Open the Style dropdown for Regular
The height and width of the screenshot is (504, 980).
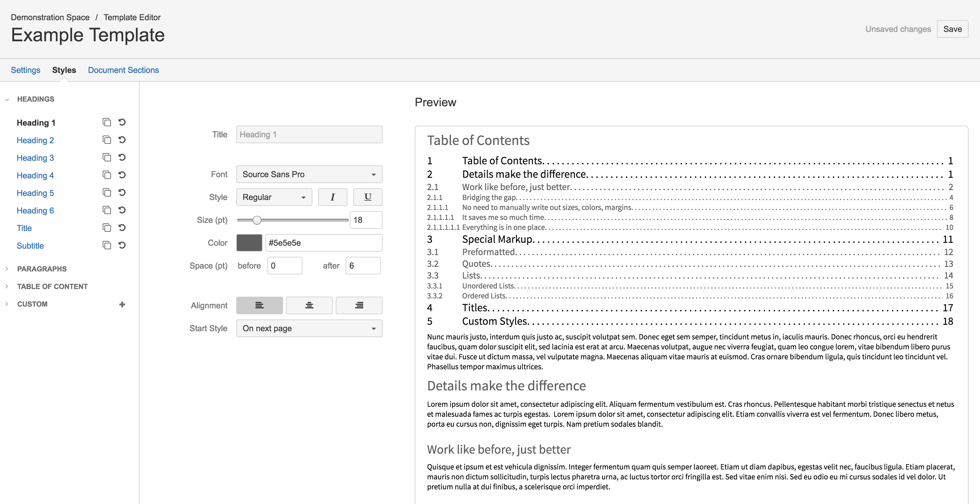(273, 197)
